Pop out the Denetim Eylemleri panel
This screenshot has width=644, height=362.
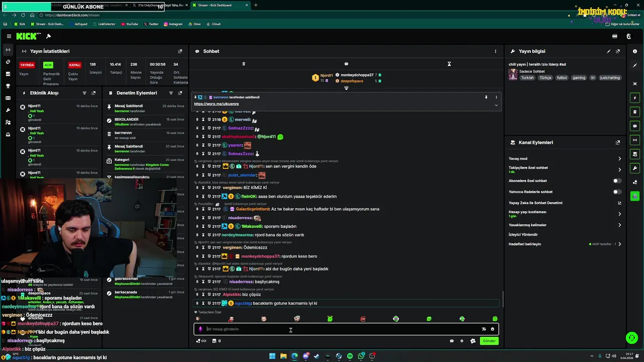pyautogui.click(x=180, y=93)
